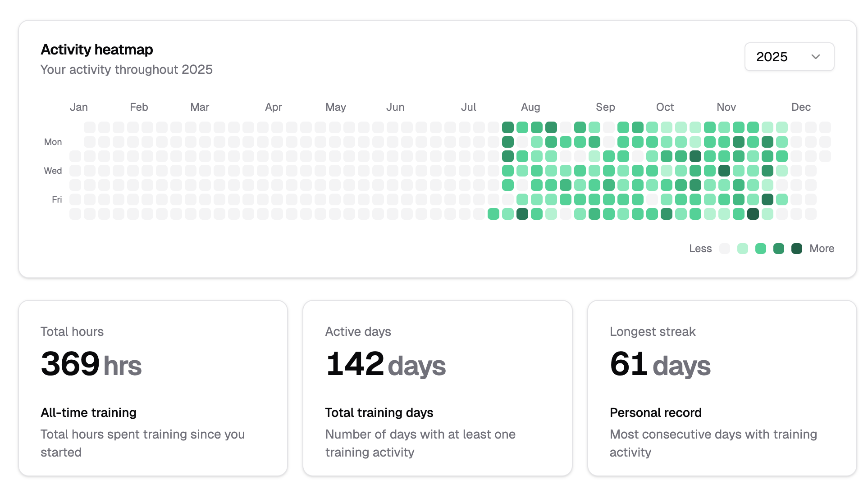Select the Longest streak card
The height and width of the screenshot is (498, 868).
(x=721, y=387)
